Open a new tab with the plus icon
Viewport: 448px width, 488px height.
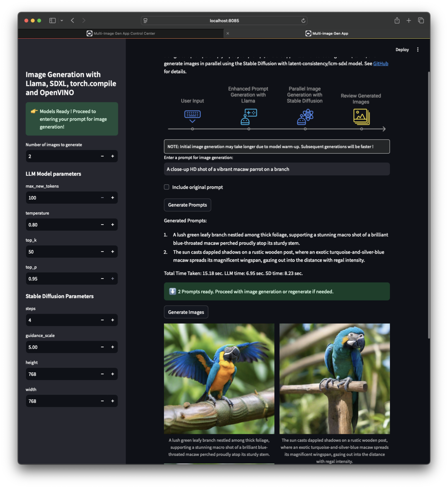[x=409, y=21]
